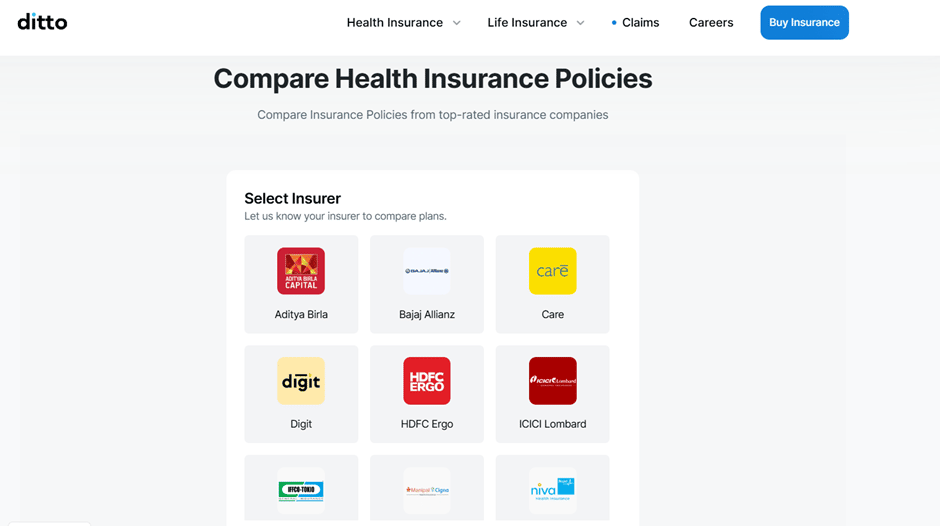Click the ICICI Lombard name label
The height and width of the screenshot is (526, 940).
553,424
